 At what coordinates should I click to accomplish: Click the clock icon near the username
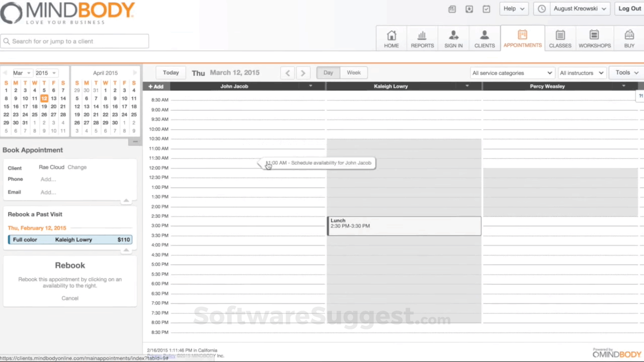click(x=541, y=8)
